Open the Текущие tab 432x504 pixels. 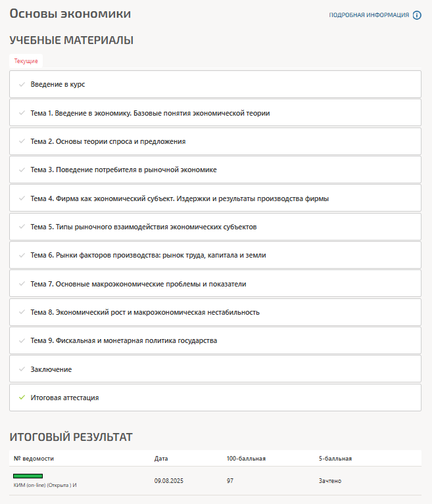coord(26,61)
